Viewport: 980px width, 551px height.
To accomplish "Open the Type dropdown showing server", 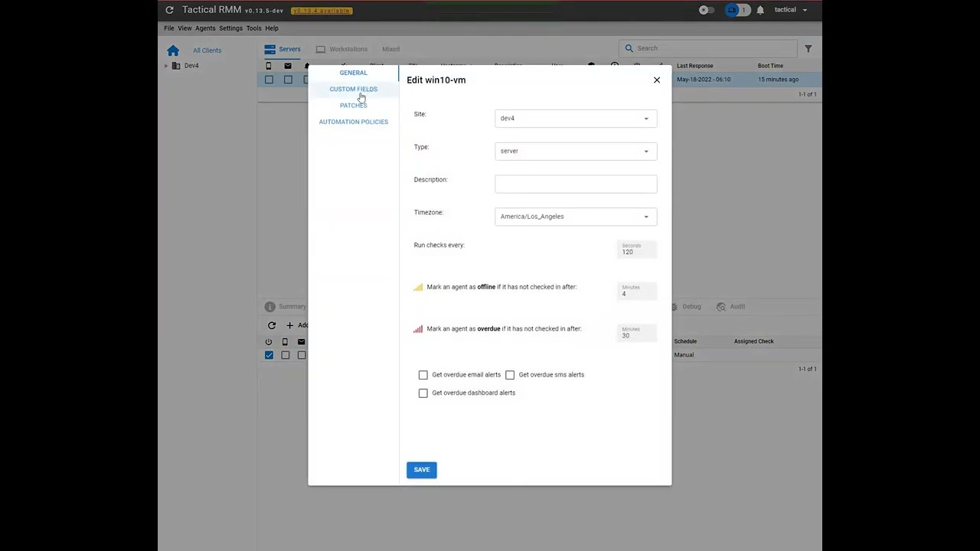I will pos(576,152).
